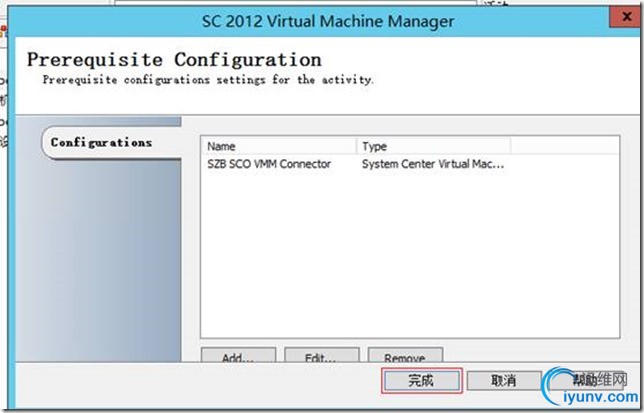644x413 pixels.
Task: Close the SC 2012 Virtual Machine Manager dialog
Action: point(626,17)
